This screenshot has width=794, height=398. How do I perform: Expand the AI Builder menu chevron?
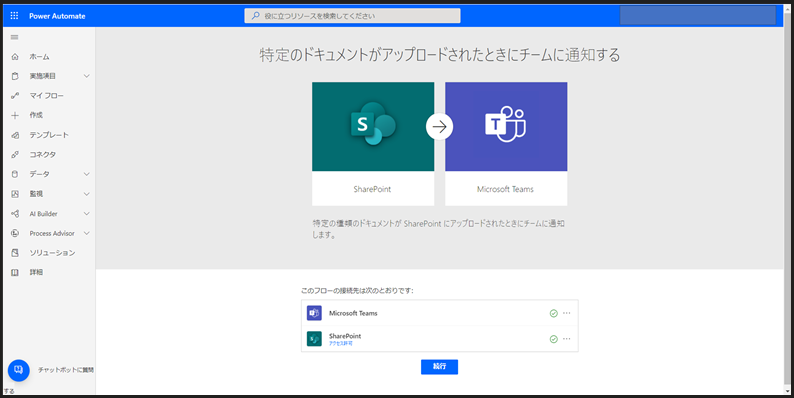coord(87,214)
